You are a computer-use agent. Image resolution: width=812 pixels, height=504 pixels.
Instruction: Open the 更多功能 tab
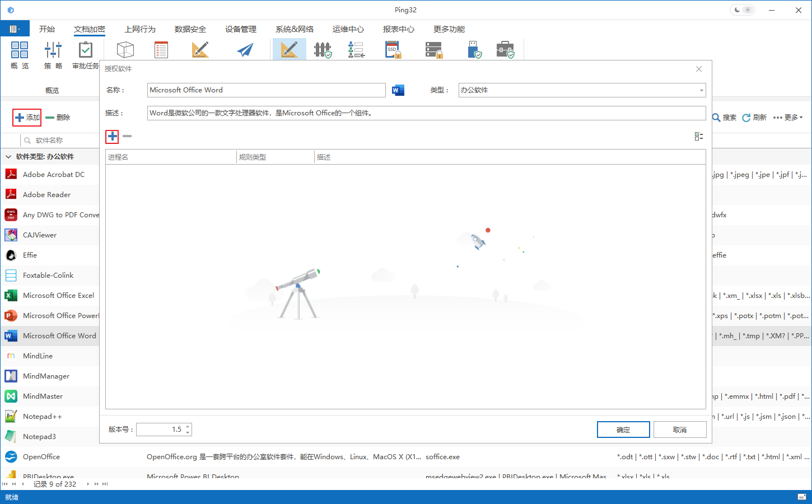449,29
